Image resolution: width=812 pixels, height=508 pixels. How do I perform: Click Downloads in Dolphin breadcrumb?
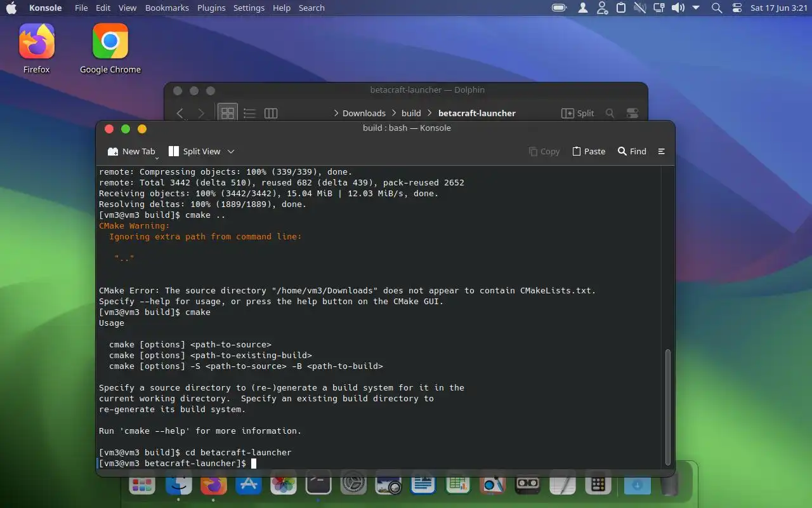tap(364, 113)
